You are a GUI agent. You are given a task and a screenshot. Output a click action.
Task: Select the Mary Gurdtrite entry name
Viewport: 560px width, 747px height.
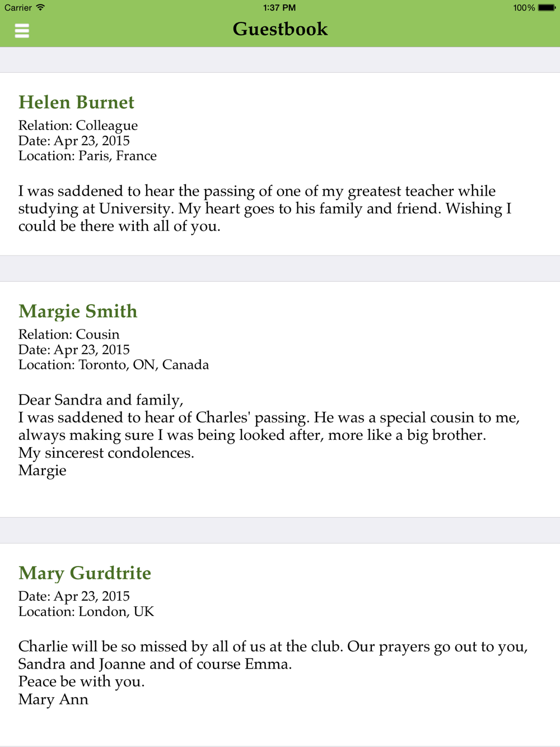[85, 573]
